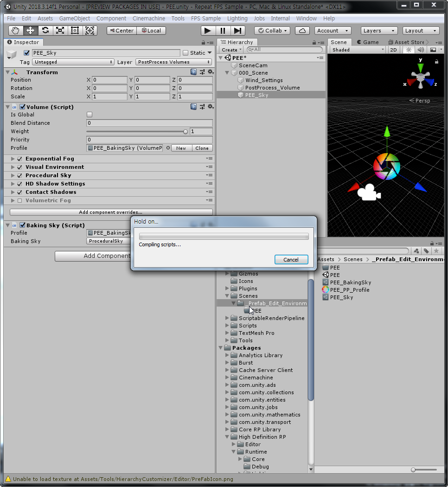Image resolution: width=448 pixels, height=487 pixels.
Task: Switch to the Asset Store tab
Action: coord(407,42)
